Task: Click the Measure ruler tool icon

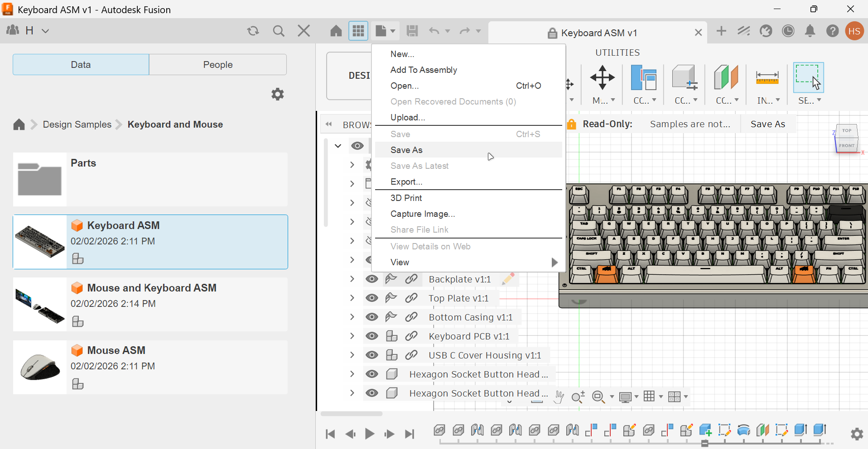Action: [767, 77]
